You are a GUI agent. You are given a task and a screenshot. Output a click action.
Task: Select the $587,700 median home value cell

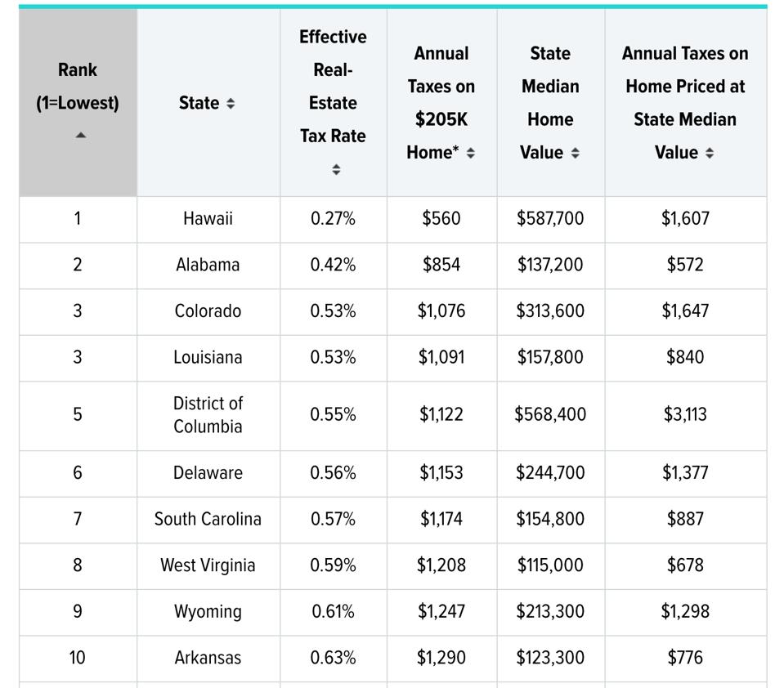point(550,219)
